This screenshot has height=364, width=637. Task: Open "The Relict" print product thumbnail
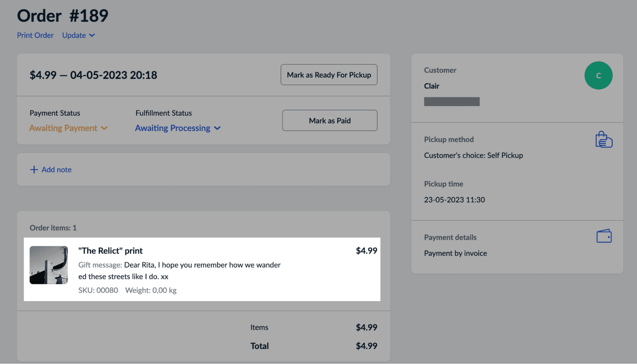pos(49,265)
